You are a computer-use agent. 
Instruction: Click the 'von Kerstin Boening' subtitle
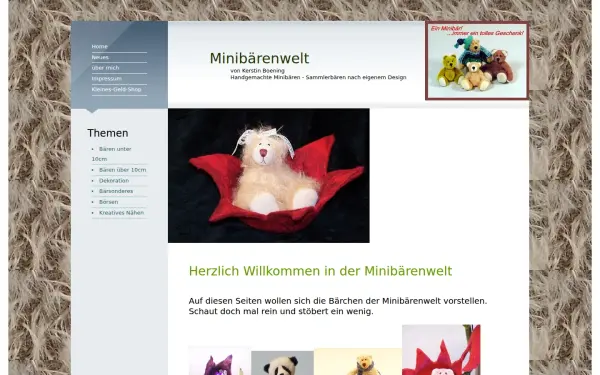coord(257,71)
